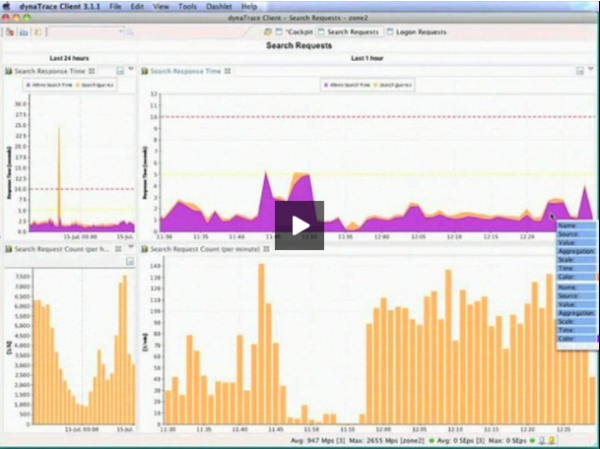Click save icon on Last 1 hour Response Time dashlet
Screen dimensions: 600x449
tap(580, 71)
